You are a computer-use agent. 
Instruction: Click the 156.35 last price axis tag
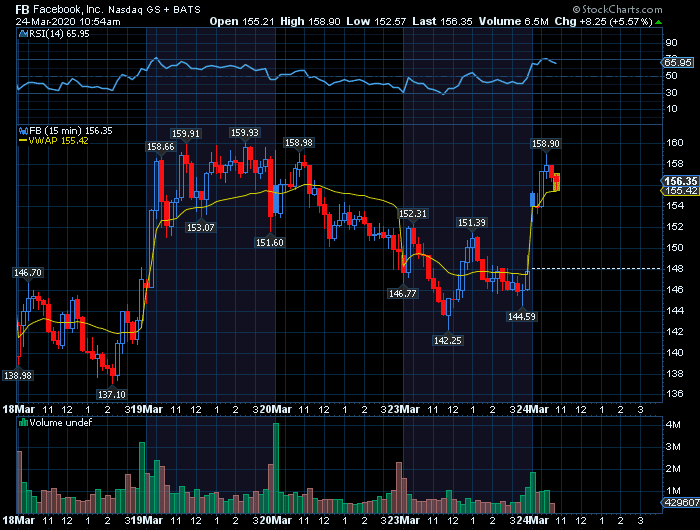click(x=679, y=181)
